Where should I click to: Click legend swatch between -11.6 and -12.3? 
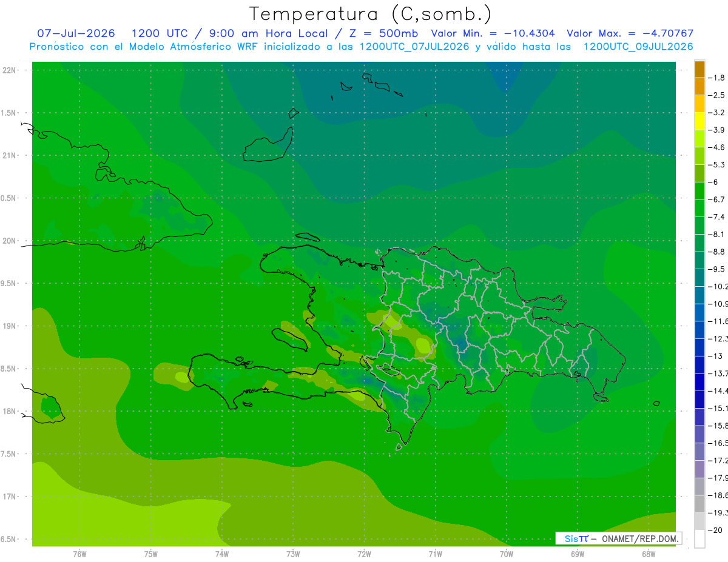coord(699,330)
